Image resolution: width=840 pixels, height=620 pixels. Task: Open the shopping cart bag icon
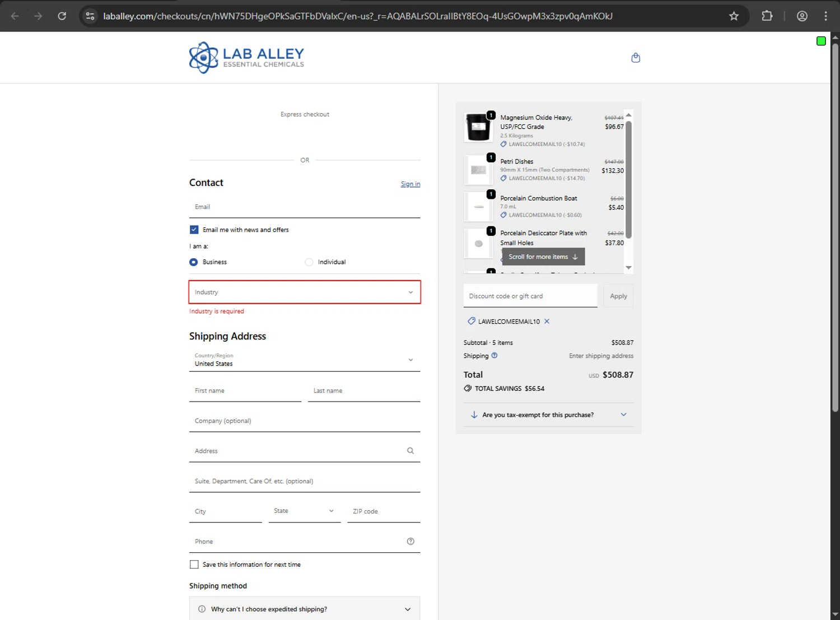[x=636, y=58]
